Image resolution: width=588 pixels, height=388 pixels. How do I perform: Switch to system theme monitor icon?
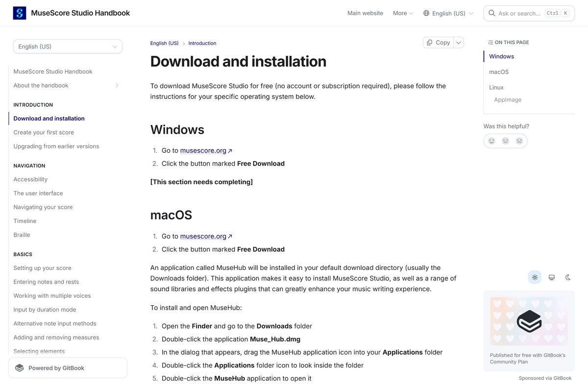click(551, 277)
